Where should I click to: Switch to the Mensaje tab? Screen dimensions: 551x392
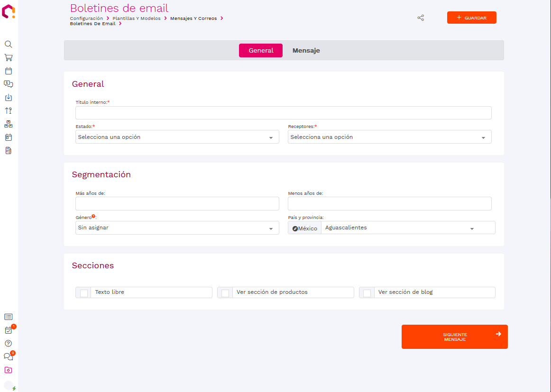pos(306,51)
